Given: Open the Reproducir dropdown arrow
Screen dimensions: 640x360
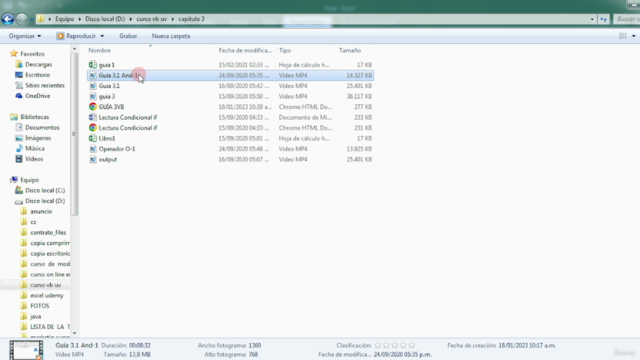Looking at the screenshot, I should click(102, 36).
